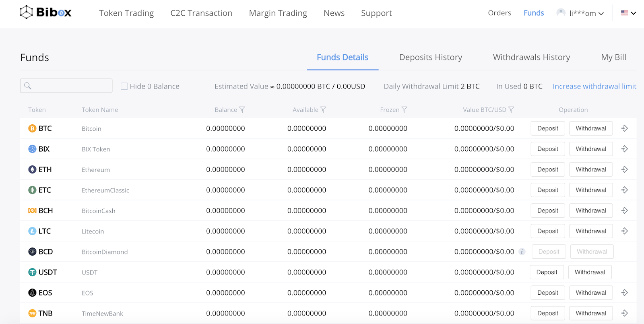This screenshot has height=324, width=644.
Task: Click the trade arrow icon for EOS
Action: [625, 293]
